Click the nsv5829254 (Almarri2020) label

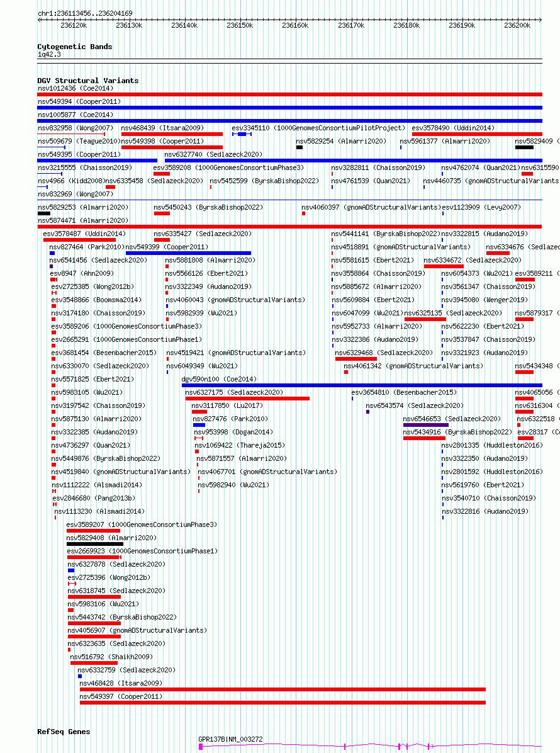(x=340, y=141)
